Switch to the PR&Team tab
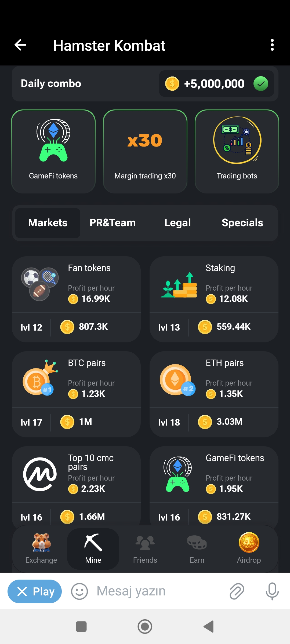The height and width of the screenshot is (644, 290). pyautogui.click(x=113, y=223)
